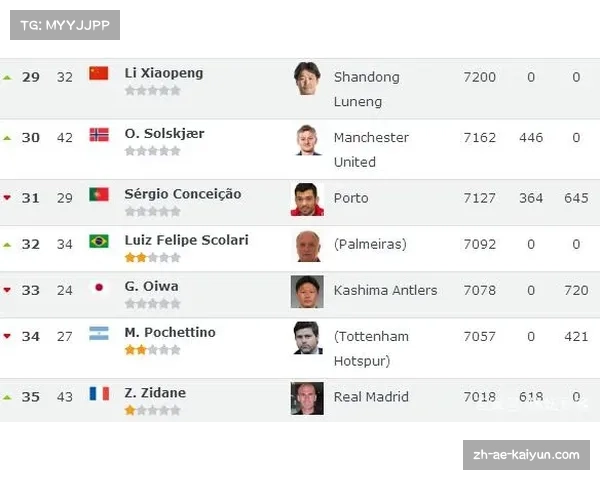Click the green up arrow at rank 29

click(7, 78)
